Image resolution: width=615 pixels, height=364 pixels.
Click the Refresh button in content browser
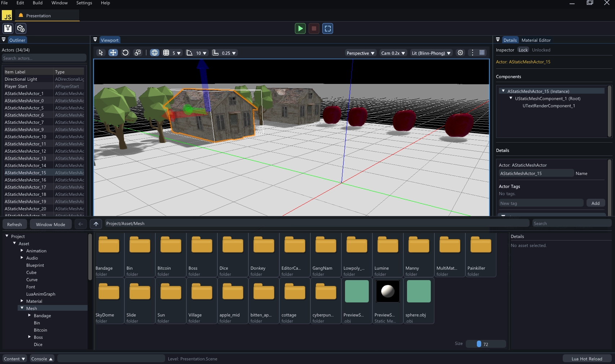(14, 224)
